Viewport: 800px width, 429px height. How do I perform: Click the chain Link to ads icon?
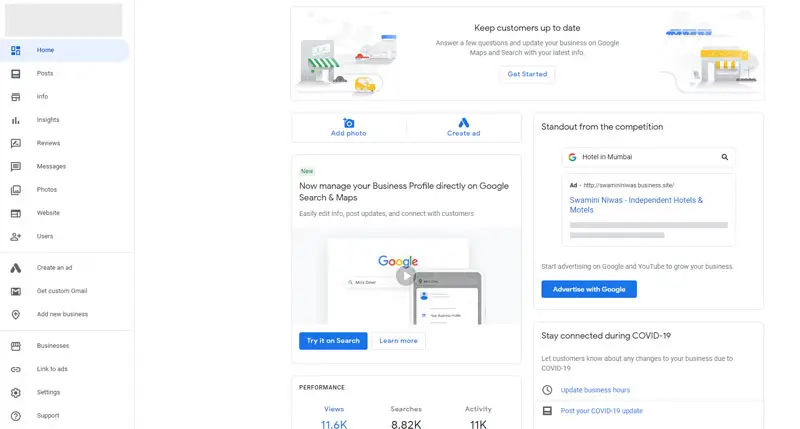pyautogui.click(x=16, y=369)
